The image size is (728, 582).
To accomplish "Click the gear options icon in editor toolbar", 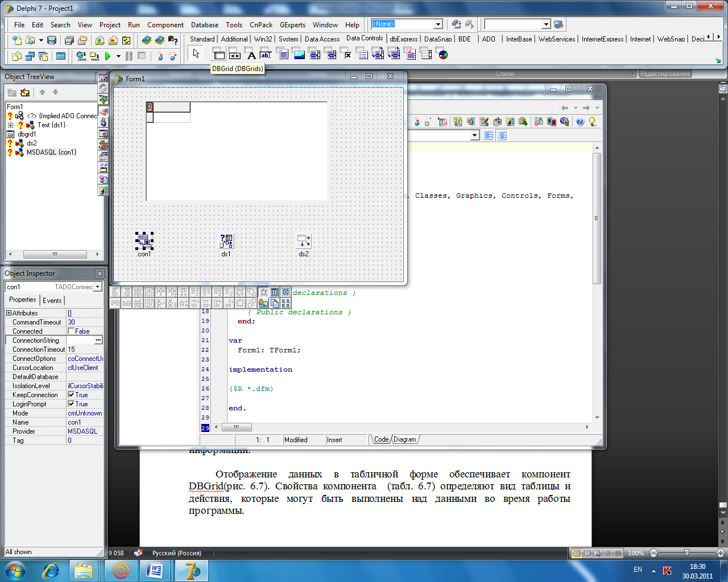I will [x=564, y=122].
